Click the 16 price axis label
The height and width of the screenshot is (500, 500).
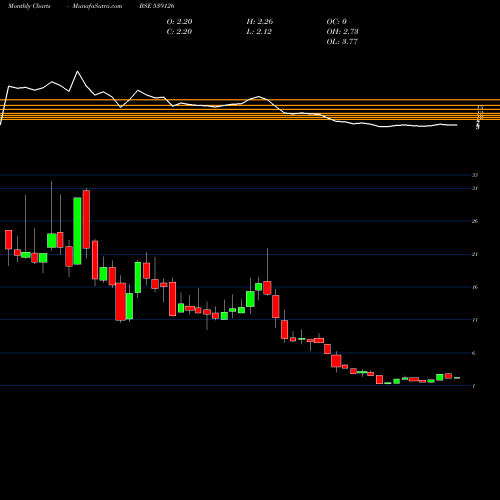coord(475,287)
